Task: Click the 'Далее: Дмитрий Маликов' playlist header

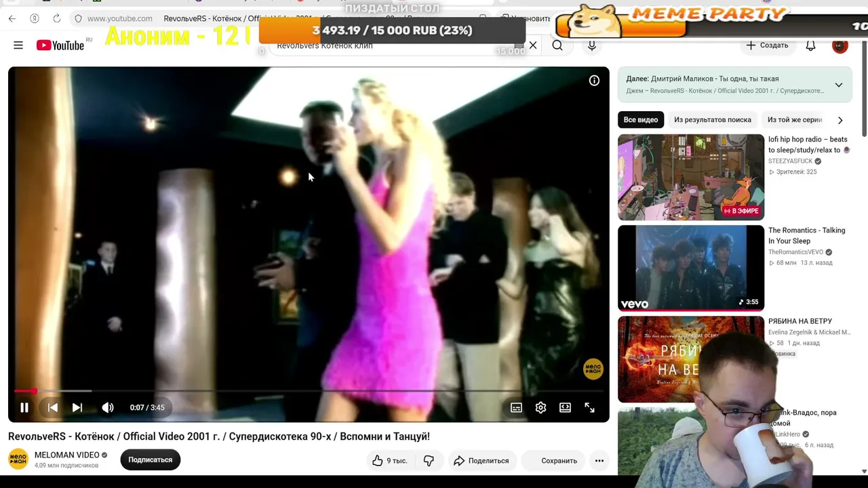Action: (x=703, y=79)
